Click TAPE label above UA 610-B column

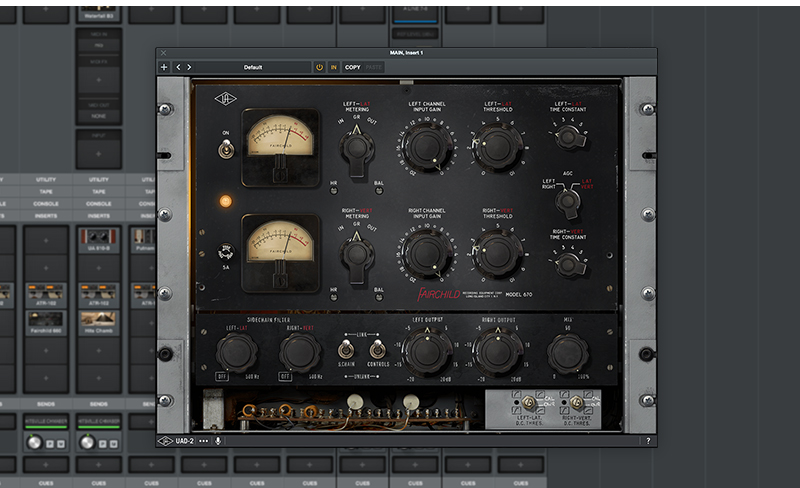click(98, 191)
